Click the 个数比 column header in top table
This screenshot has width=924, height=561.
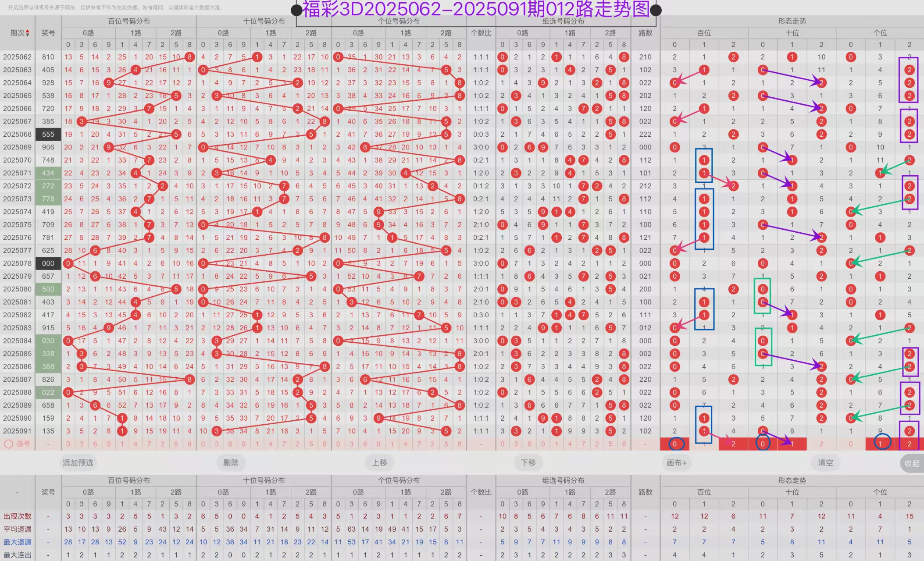pyautogui.click(x=481, y=33)
